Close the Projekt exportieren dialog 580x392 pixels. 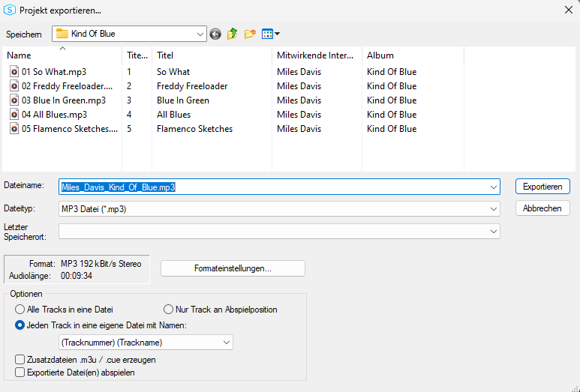click(x=569, y=10)
